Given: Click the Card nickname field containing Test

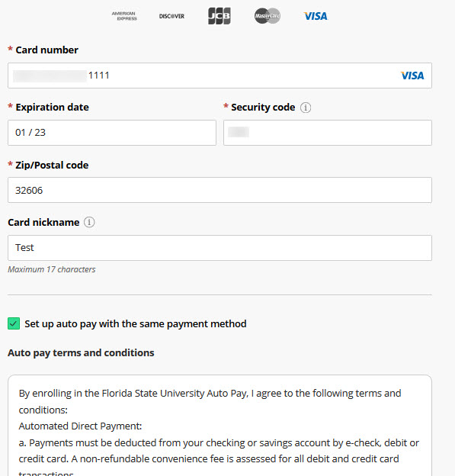Looking at the screenshot, I should pyautogui.click(x=219, y=248).
